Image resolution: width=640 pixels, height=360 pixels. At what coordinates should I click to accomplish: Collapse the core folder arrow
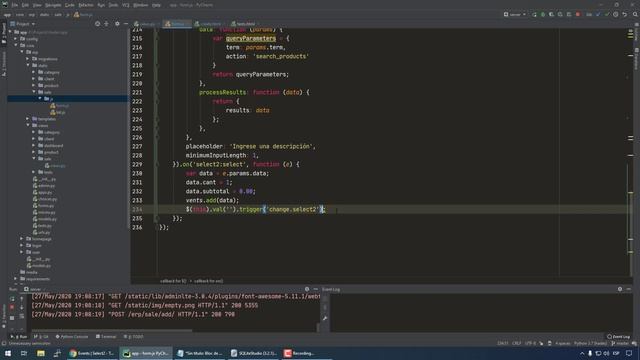tap(16, 45)
